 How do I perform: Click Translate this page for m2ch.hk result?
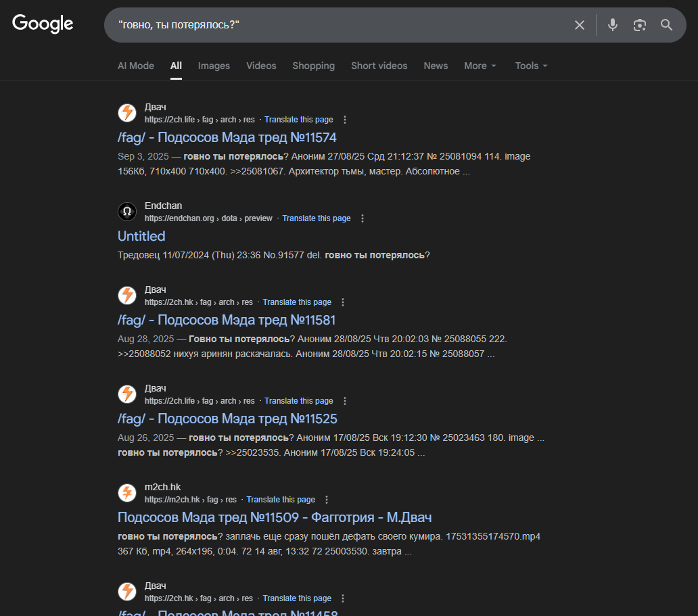pos(281,500)
